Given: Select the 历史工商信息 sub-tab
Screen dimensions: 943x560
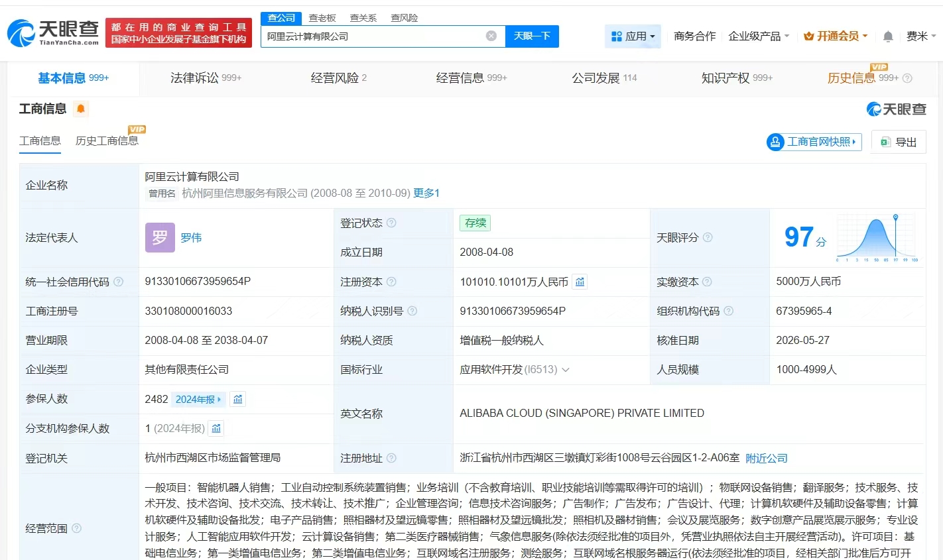Looking at the screenshot, I should (x=107, y=140).
